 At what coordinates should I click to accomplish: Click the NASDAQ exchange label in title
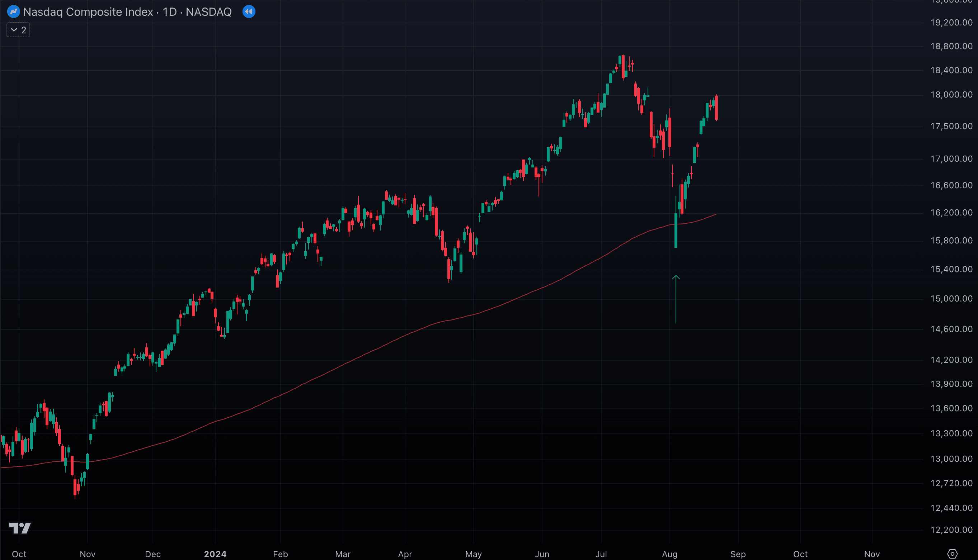[x=208, y=12]
